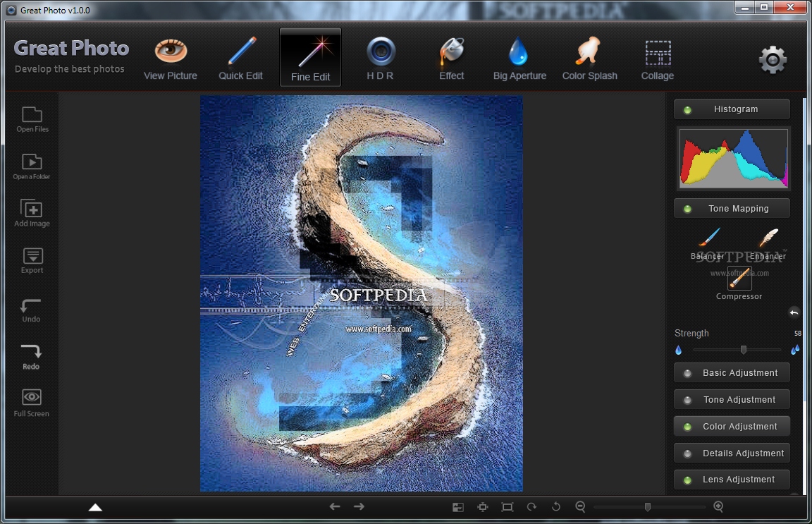
Task: Click the Strength slider handle
Action: point(744,351)
